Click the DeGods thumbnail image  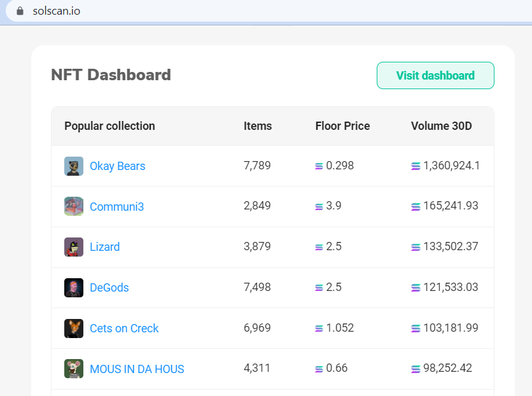click(x=74, y=287)
